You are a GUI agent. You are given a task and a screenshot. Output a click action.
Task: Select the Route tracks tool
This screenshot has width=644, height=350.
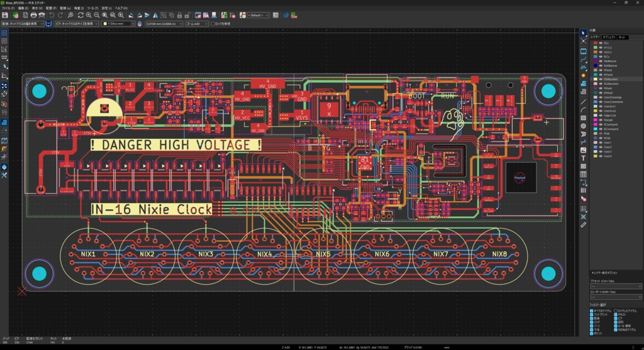coord(583,59)
